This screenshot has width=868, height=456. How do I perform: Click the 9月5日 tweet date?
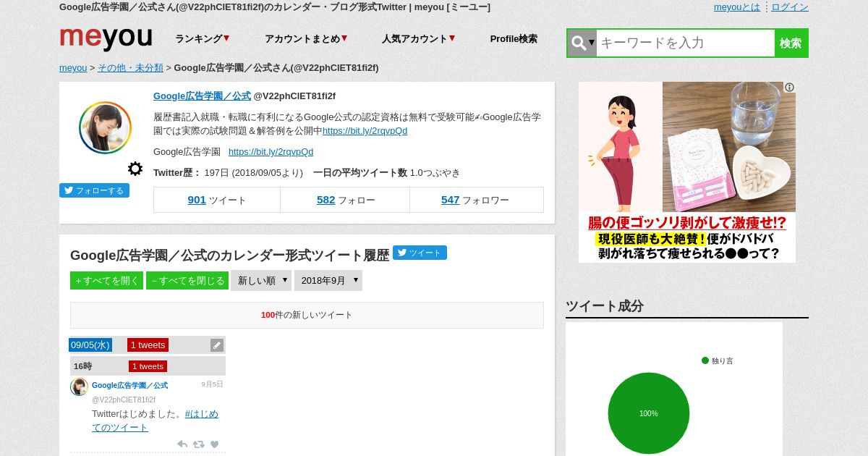click(x=212, y=384)
